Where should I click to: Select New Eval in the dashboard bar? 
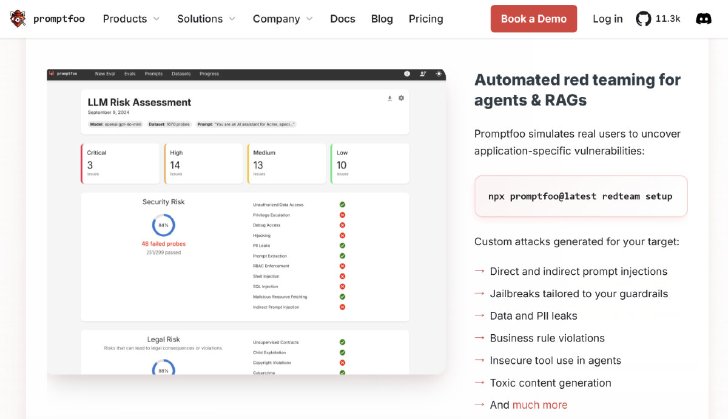tap(104, 74)
